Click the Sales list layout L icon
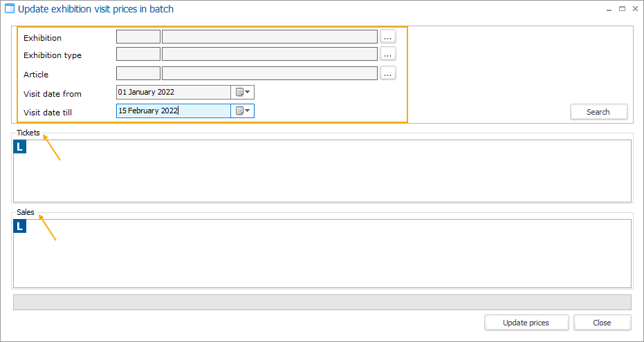Viewport: 644px width, 342px height. pos(20,226)
